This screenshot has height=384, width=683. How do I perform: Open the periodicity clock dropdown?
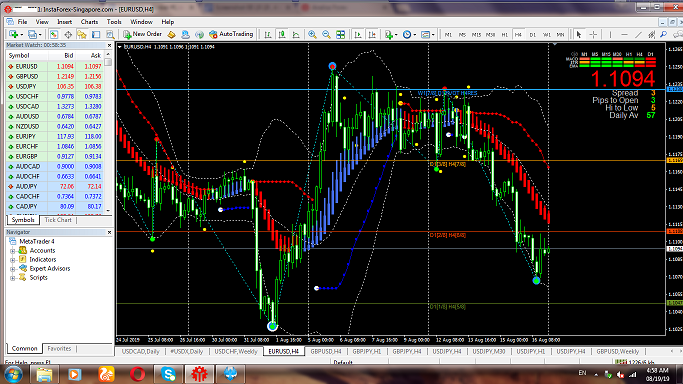pyautogui.click(x=409, y=34)
